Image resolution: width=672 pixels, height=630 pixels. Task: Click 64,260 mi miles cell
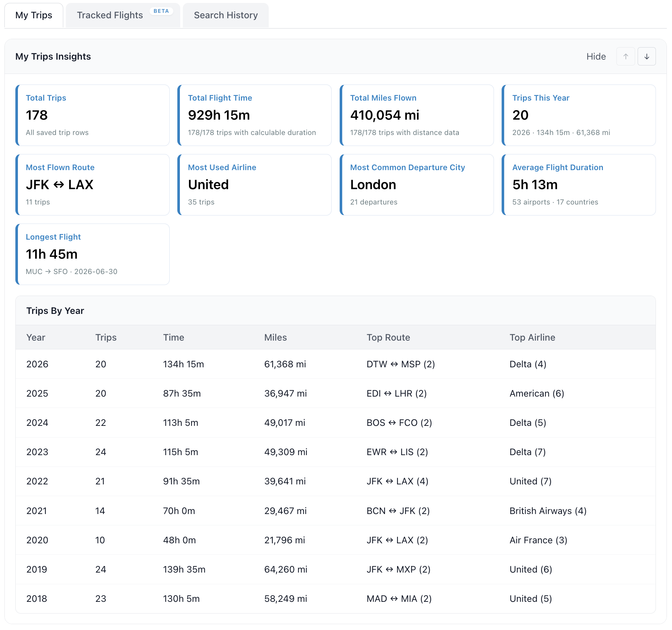(286, 569)
